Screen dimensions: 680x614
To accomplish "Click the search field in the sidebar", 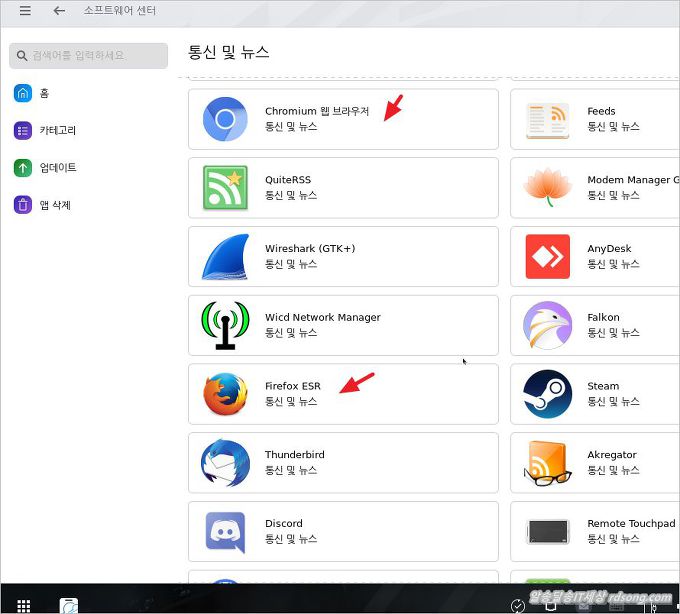I will click(x=89, y=55).
